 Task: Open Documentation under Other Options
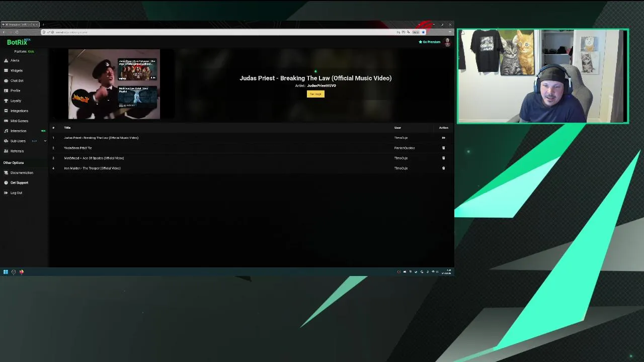(22, 172)
